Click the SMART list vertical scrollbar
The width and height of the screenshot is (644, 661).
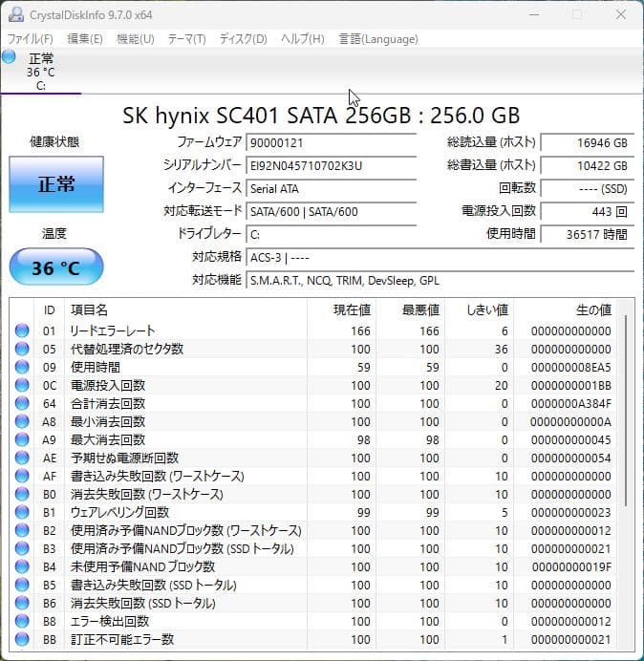(626, 410)
